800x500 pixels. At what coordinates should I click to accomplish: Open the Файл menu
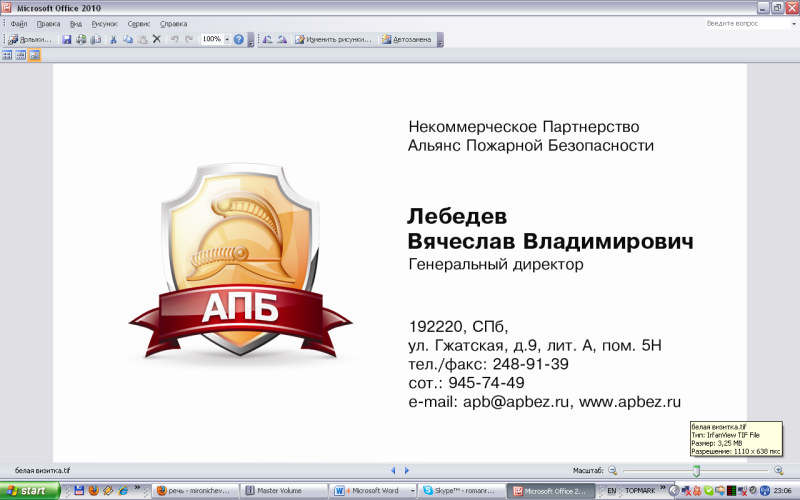[19, 23]
